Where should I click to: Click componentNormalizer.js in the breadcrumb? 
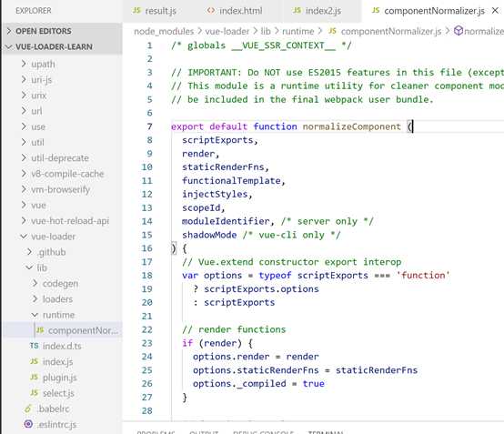click(x=391, y=31)
